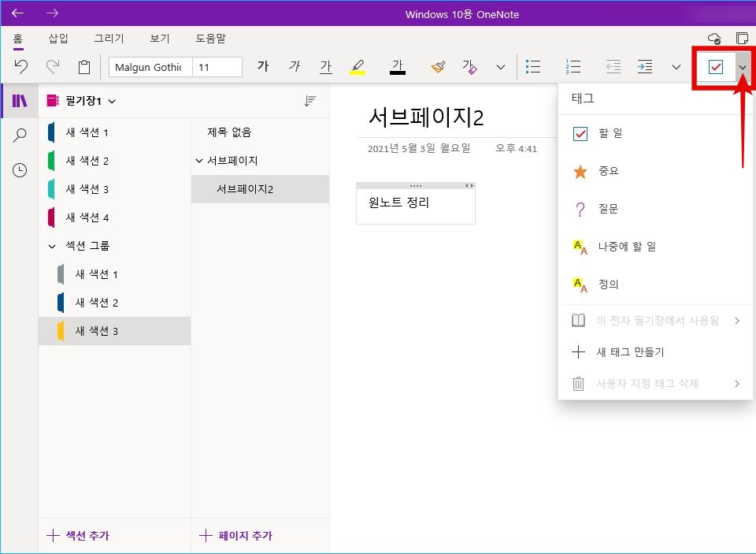Undo the last action
This screenshot has height=554, width=756.
click(x=20, y=66)
